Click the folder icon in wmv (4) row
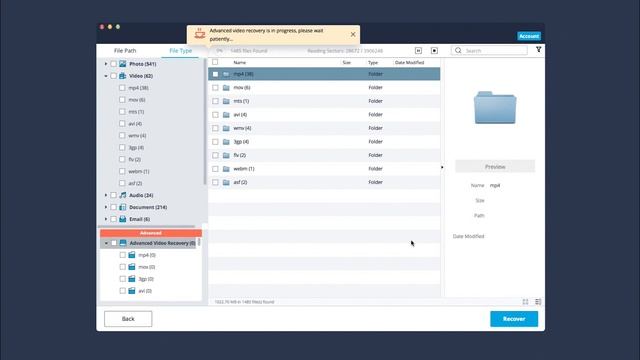 [226, 128]
